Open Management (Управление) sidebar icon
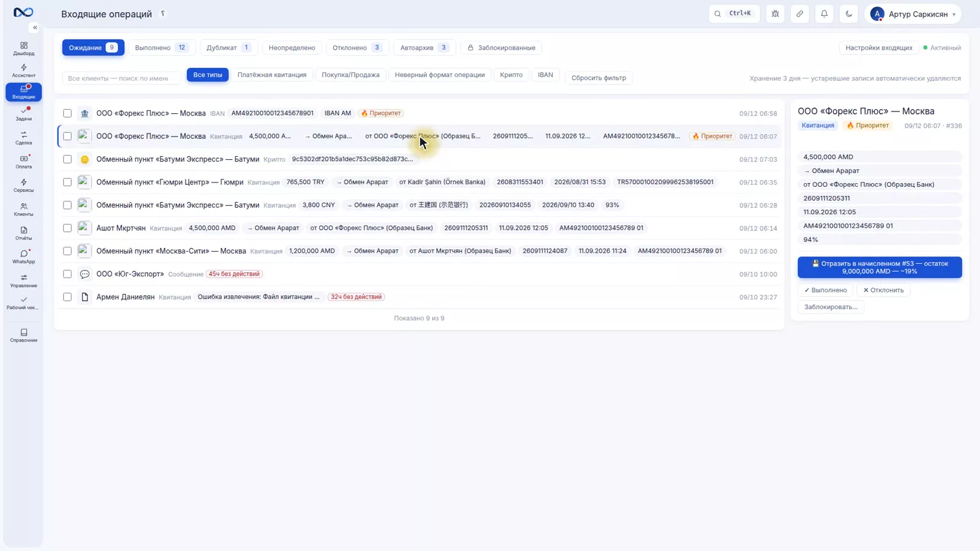 click(x=23, y=280)
